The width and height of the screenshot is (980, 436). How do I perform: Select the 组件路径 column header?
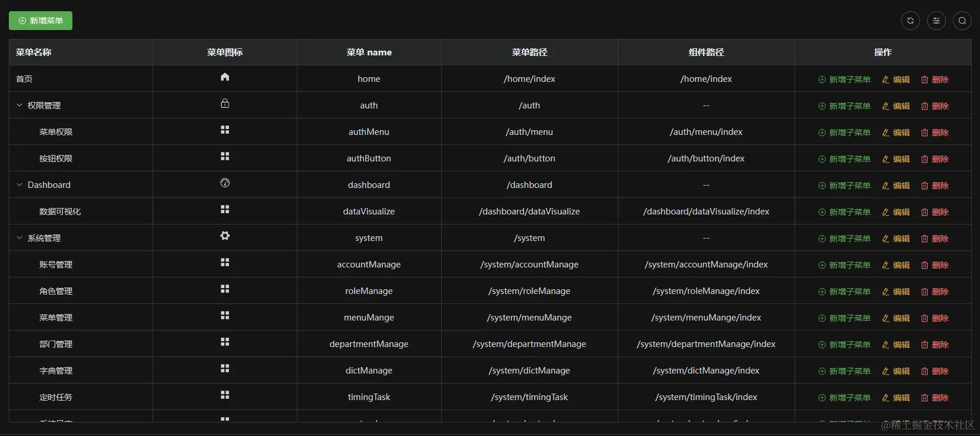coord(706,52)
